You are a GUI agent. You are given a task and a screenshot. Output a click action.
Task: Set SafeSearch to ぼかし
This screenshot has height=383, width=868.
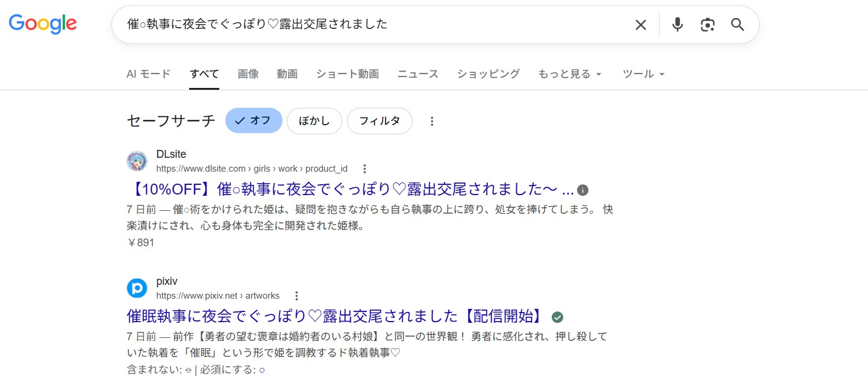click(x=314, y=120)
